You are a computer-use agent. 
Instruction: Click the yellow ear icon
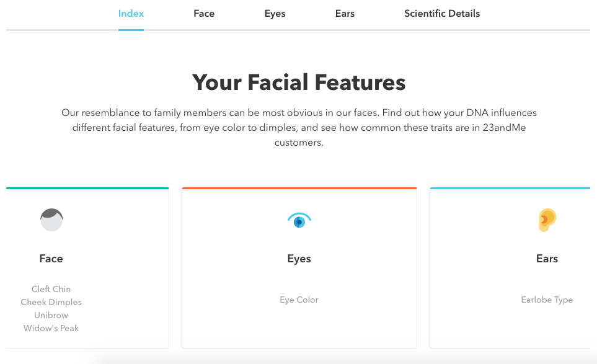[x=547, y=220]
